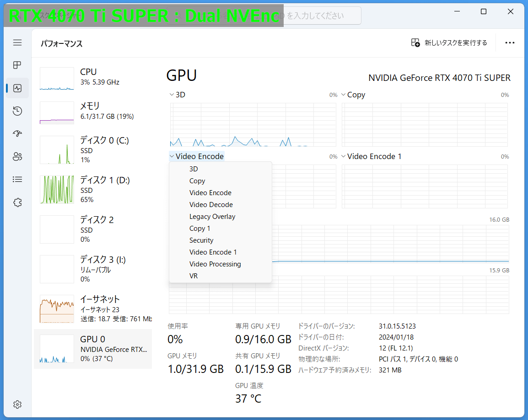This screenshot has width=528, height=420.
Task: Click the run new task icon
Action: tap(415, 43)
